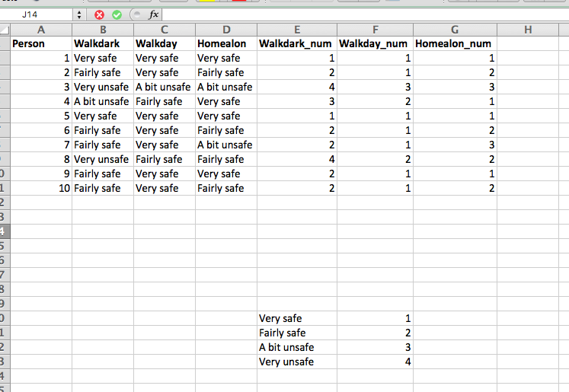
Task: Select column E header
Action: [x=296, y=30]
